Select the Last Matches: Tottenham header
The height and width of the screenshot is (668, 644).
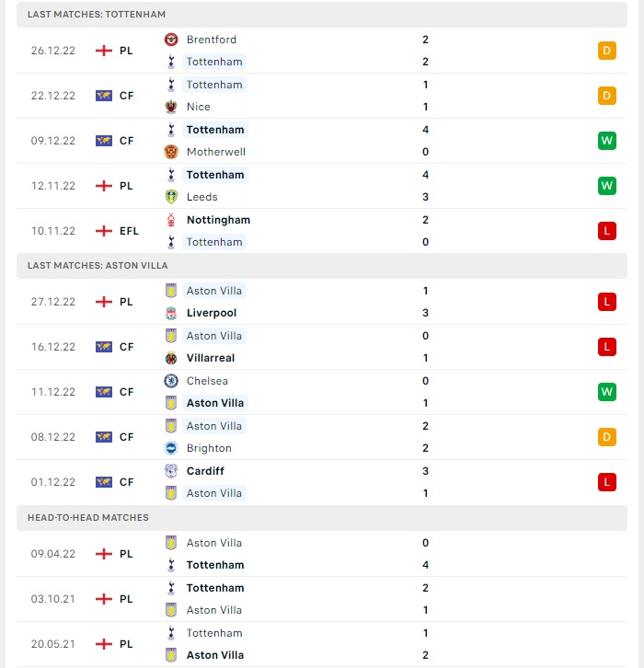(x=322, y=15)
